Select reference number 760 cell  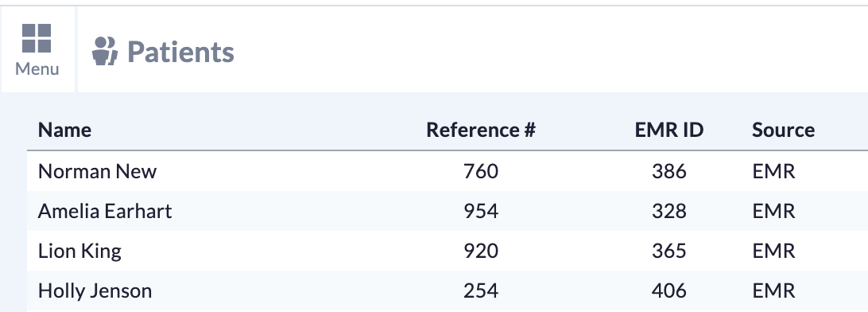tap(481, 171)
